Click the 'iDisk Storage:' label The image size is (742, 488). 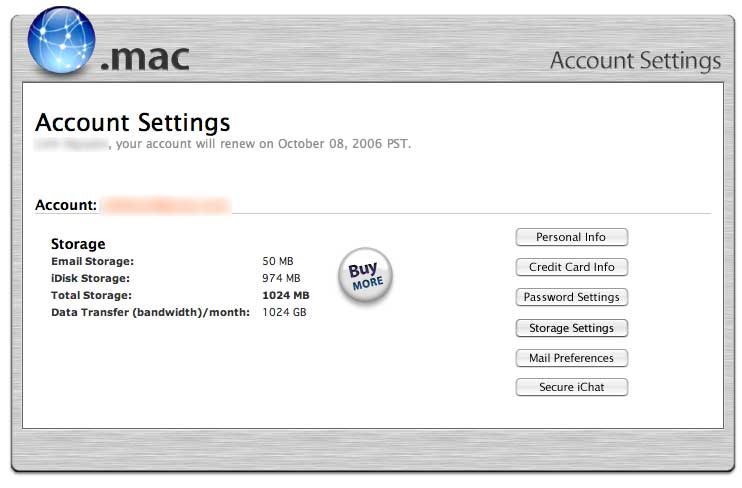(x=90, y=278)
